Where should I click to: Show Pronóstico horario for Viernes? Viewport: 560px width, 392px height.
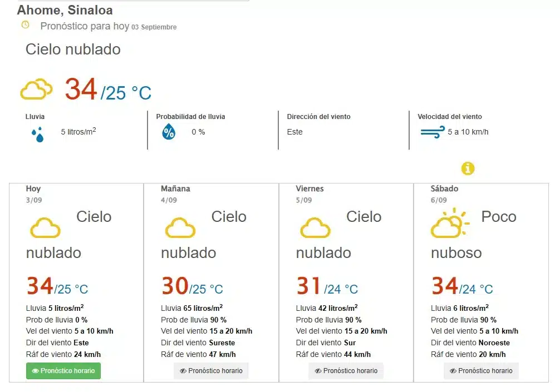click(x=346, y=371)
